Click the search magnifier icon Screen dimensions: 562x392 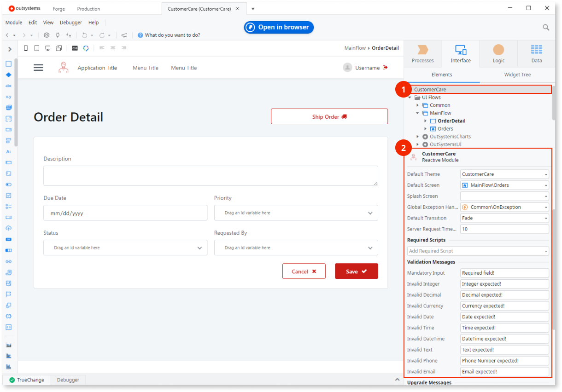coord(546,27)
